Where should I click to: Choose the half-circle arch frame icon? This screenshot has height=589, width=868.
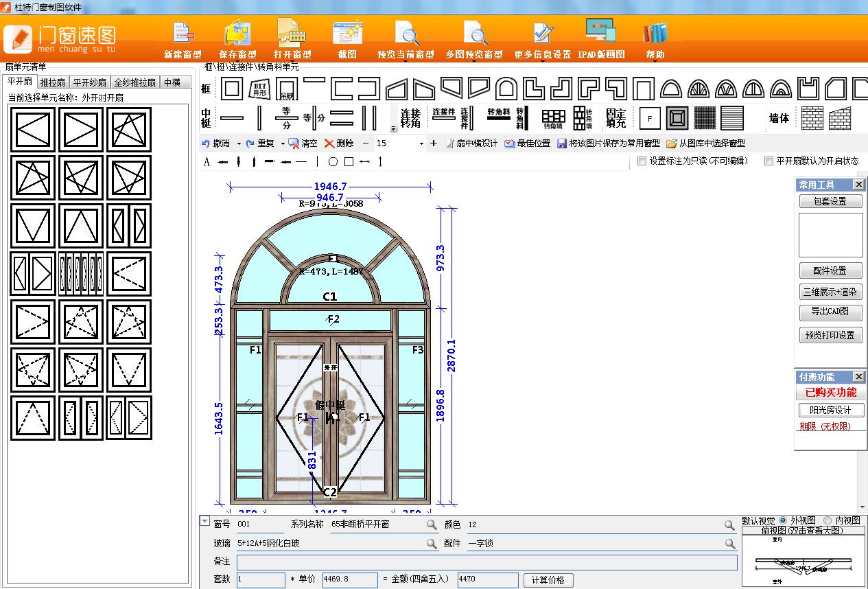[x=671, y=88]
